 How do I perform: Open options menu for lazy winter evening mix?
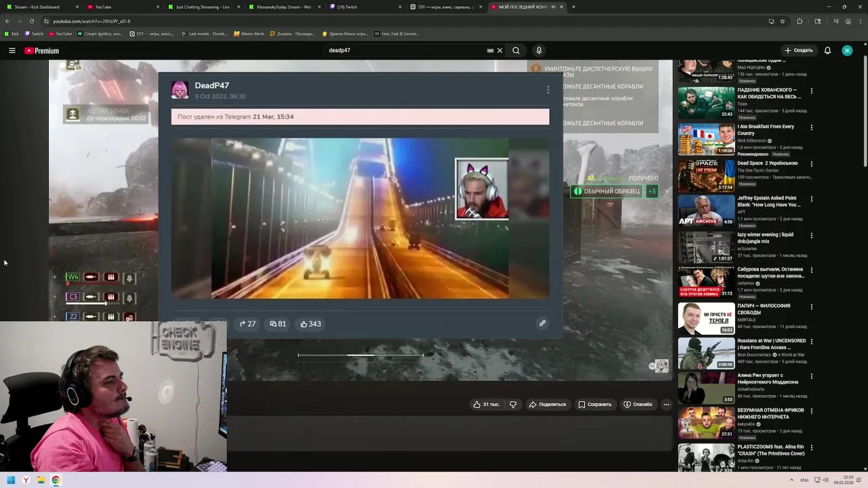pyautogui.click(x=812, y=236)
